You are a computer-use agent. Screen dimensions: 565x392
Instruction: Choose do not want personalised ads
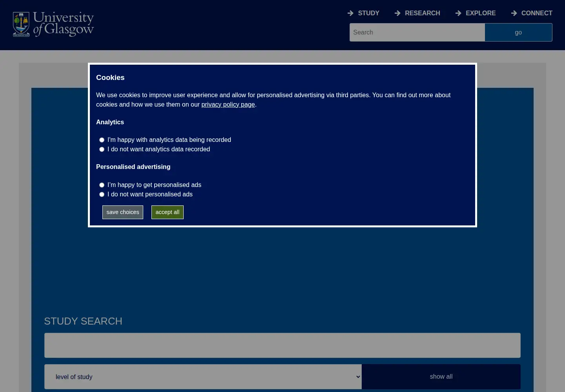[102, 194]
